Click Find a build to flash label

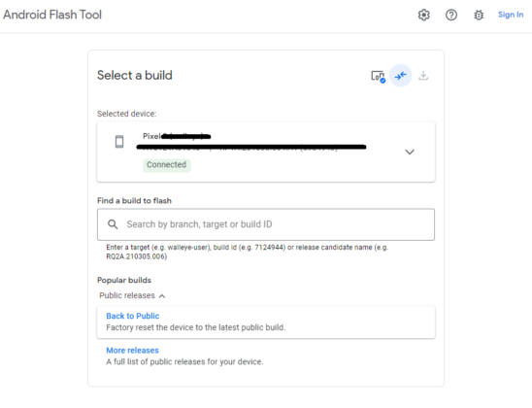click(134, 201)
